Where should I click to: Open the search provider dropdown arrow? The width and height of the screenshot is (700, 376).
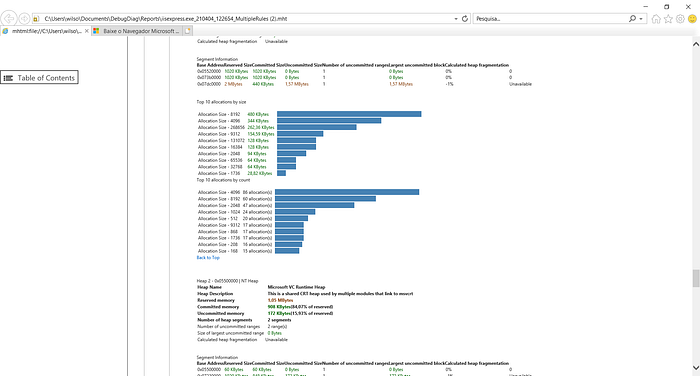tap(641, 19)
